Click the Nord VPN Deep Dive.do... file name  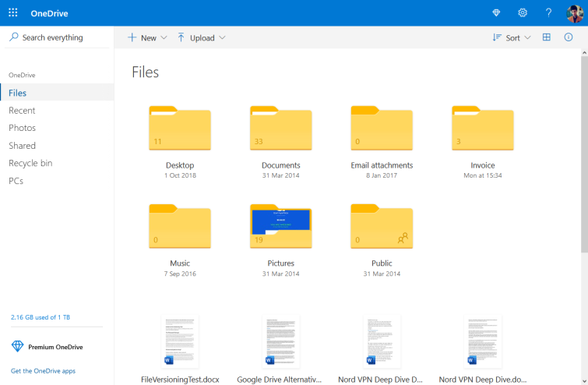(x=483, y=380)
